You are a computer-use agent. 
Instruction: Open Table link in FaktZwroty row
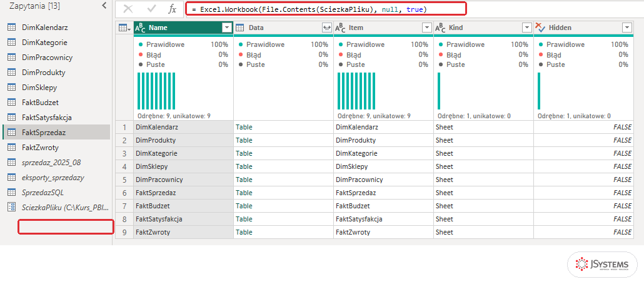[244, 232]
